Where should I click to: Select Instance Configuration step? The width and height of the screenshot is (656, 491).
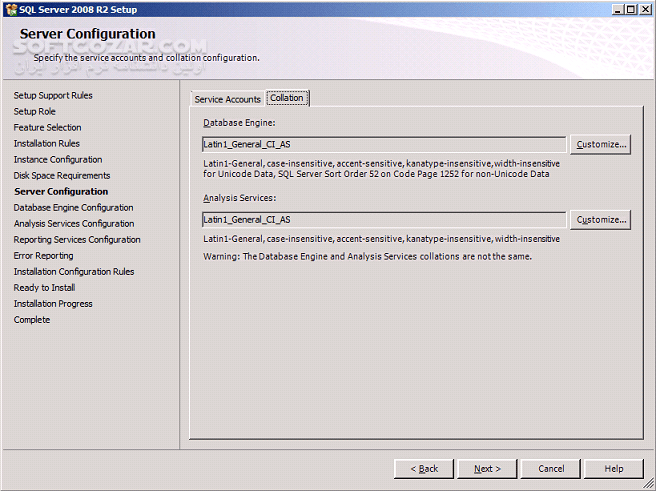click(58, 159)
